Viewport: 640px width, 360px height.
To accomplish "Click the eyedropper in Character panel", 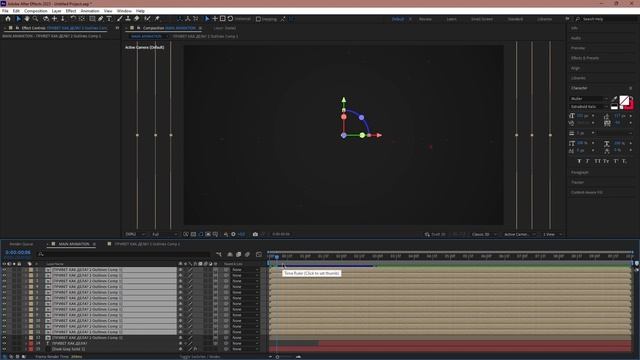I will point(615,98).
